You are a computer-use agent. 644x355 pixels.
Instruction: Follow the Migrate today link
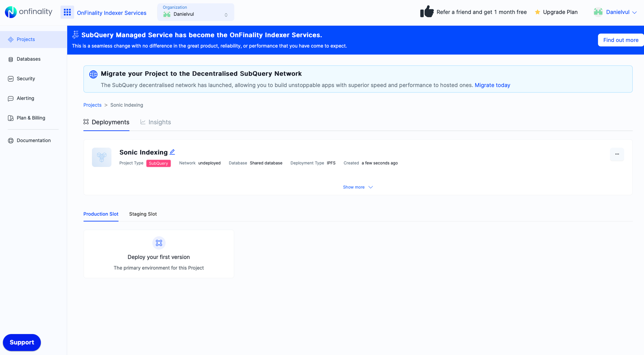(x=492, y=85)
